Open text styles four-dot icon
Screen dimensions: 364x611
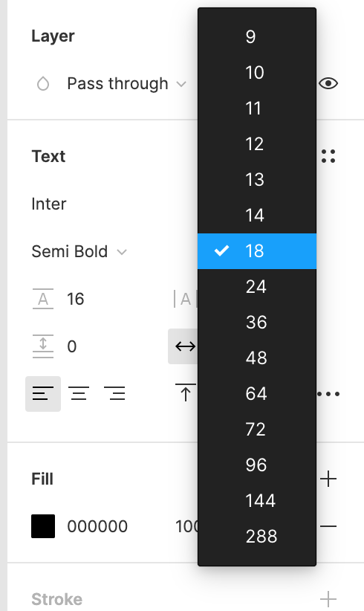click(x=328, y=156)
